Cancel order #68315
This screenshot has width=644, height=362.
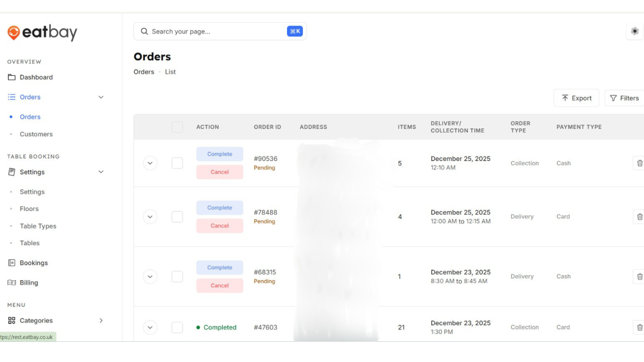(219, 286)
